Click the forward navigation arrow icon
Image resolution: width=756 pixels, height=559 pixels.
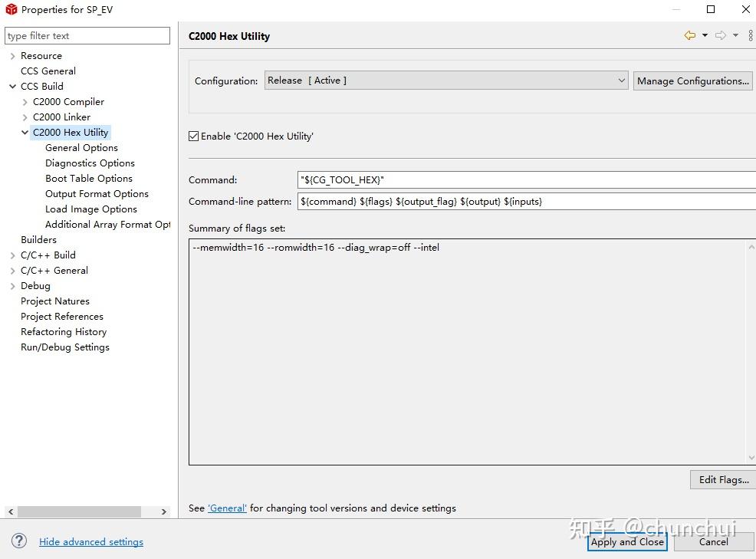720,35
